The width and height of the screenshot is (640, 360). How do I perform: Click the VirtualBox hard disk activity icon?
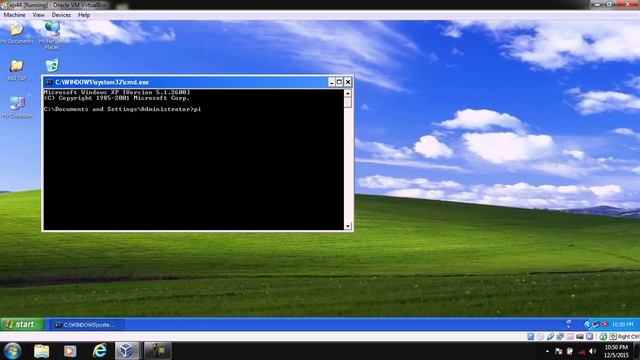tap(531, 336)
